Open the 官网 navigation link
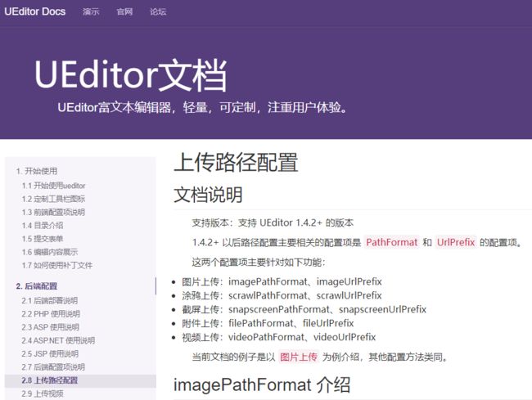 coord(124,12)
